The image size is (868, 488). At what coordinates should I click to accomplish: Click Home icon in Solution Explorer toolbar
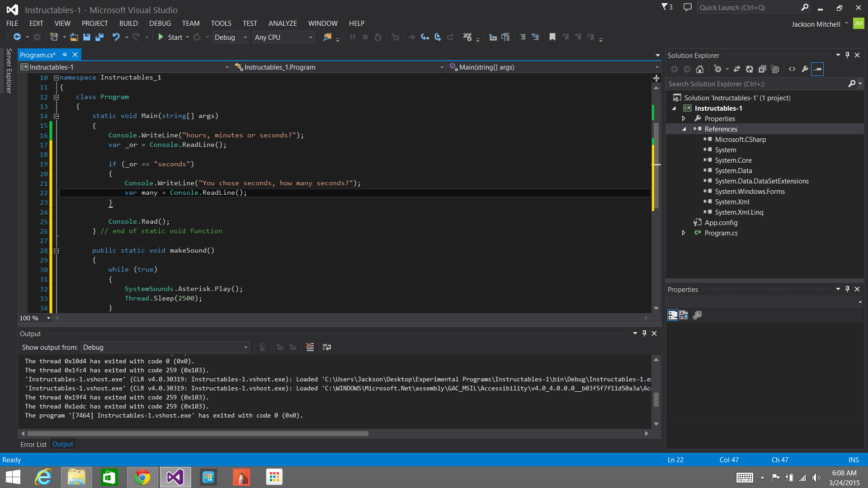700,69
